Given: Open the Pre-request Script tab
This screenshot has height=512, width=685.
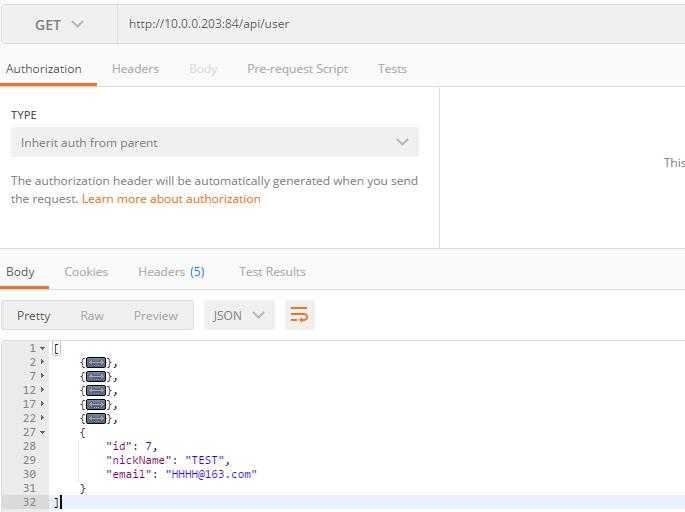Looking at the screenshot, I should click(x=298, y=69).
